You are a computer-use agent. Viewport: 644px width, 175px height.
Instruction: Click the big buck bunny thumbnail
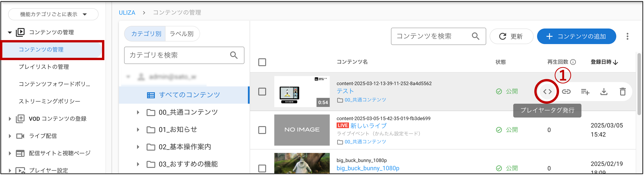(302, 163)
